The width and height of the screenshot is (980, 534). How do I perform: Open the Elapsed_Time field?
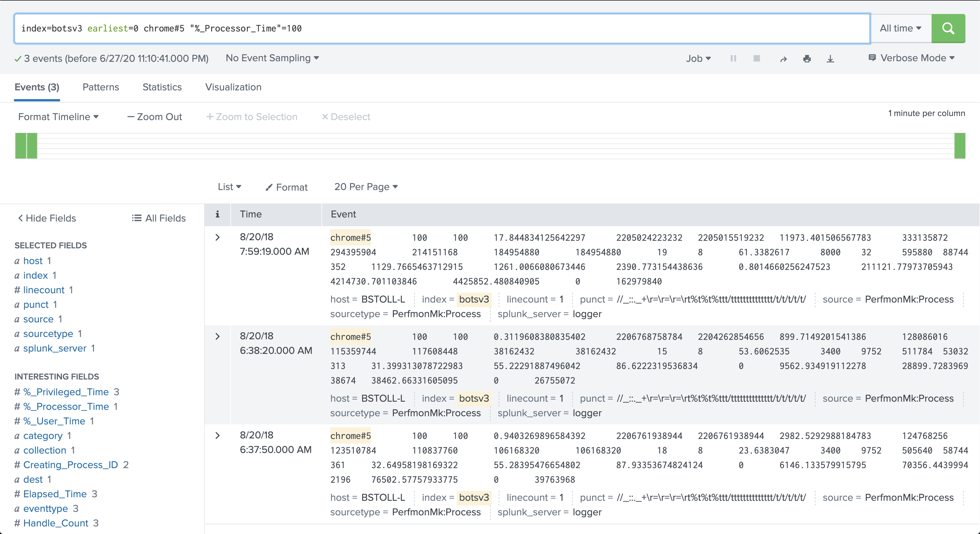point(55,494)
